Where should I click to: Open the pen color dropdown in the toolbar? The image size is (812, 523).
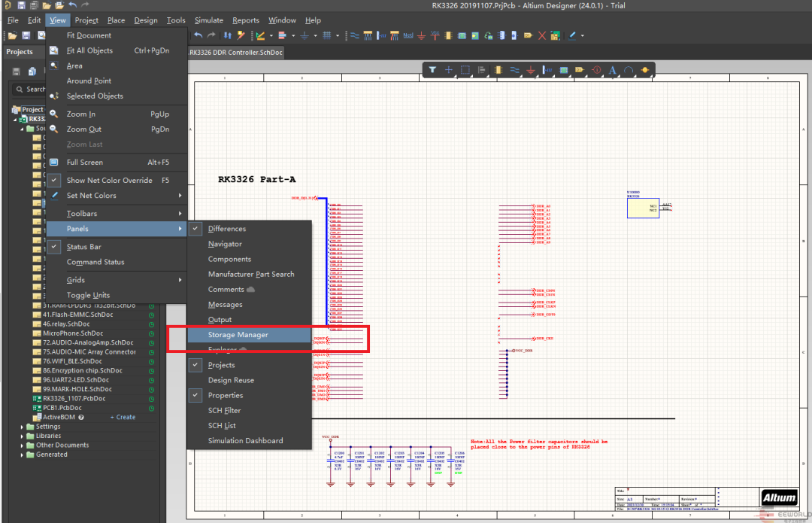tap(582, 35)
